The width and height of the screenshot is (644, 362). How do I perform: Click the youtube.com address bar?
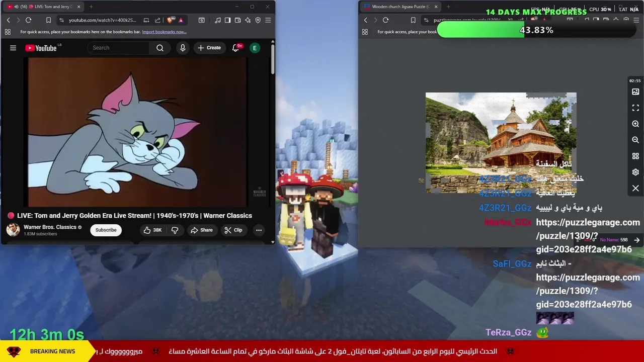click(103, 20)
